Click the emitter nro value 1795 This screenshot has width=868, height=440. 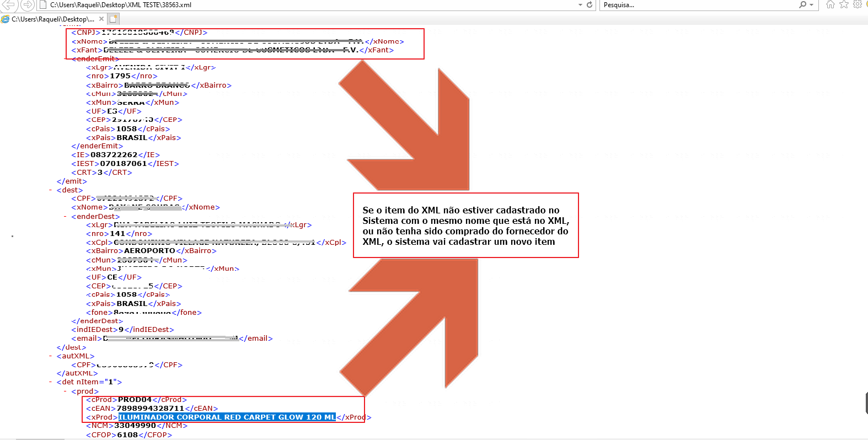(x=120, y=76)
